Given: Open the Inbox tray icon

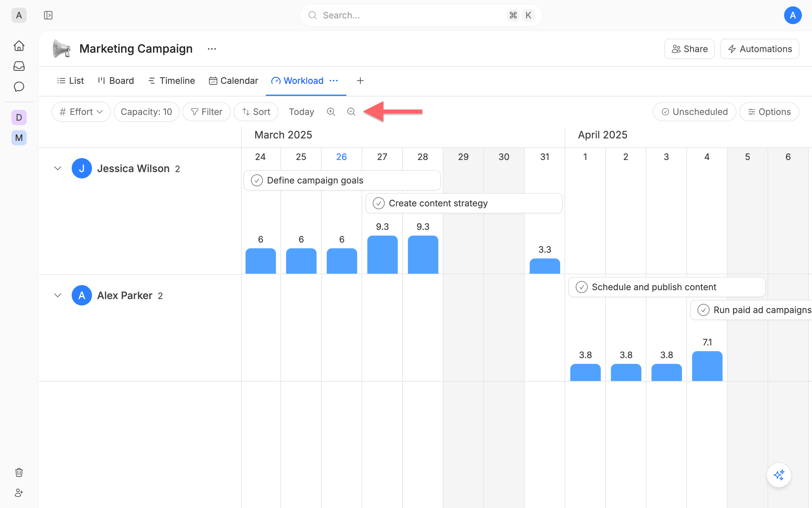Looking at the screenshot, I should [19, 66].
